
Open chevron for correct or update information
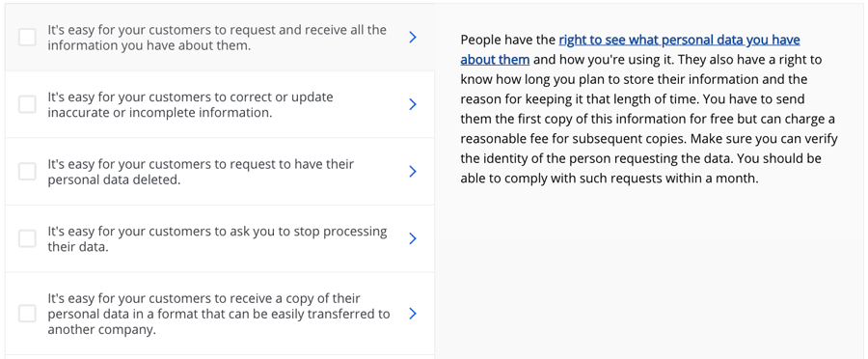413,104
